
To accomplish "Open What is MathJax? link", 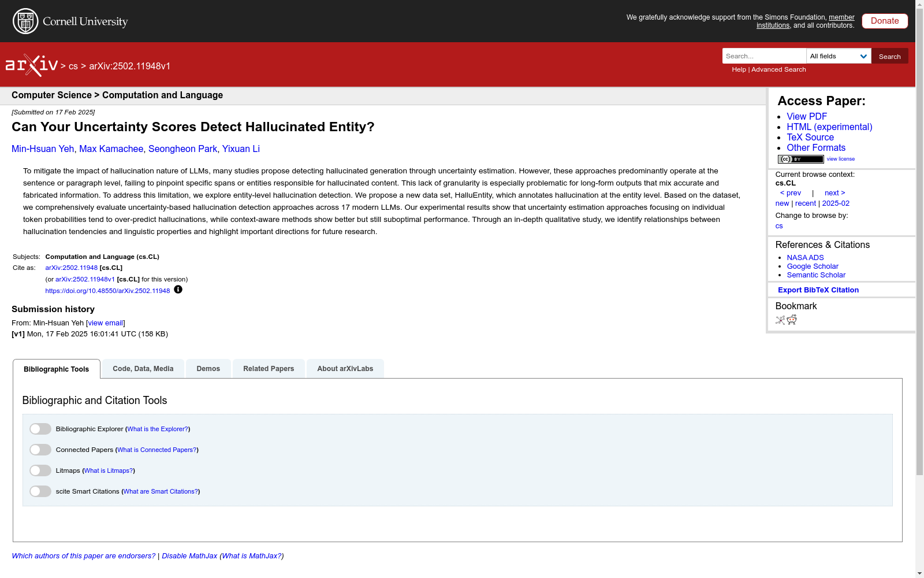I will pos(252,556).
